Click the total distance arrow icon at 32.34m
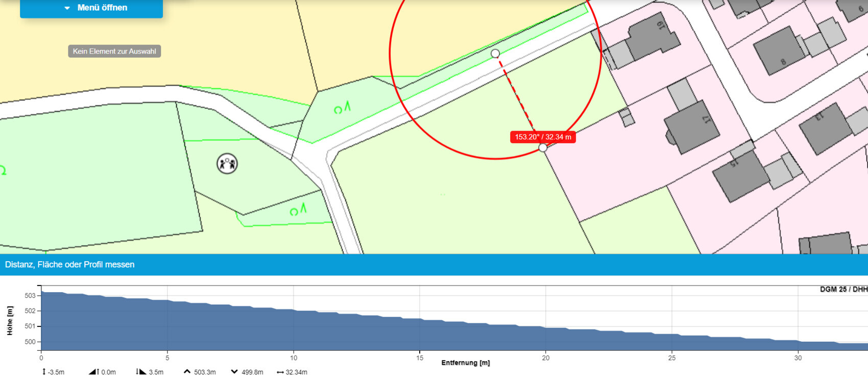The height and width of the screenshot is (384, 868). (x=280, y=372)
